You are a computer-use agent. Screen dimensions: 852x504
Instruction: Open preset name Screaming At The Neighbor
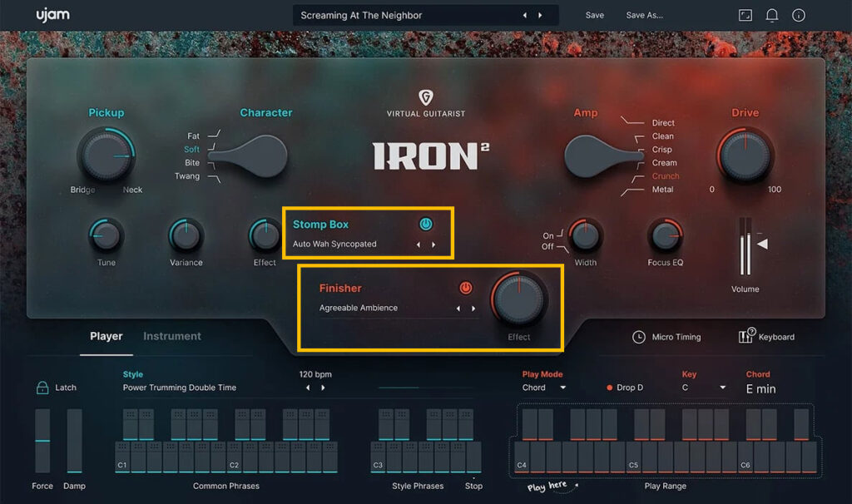coord(361,15)
